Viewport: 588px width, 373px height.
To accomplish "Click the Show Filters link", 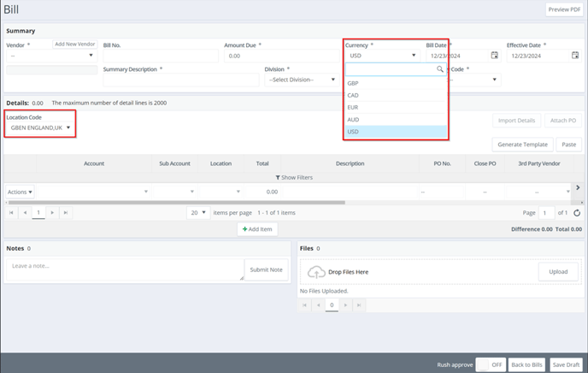I will (294, 177).
